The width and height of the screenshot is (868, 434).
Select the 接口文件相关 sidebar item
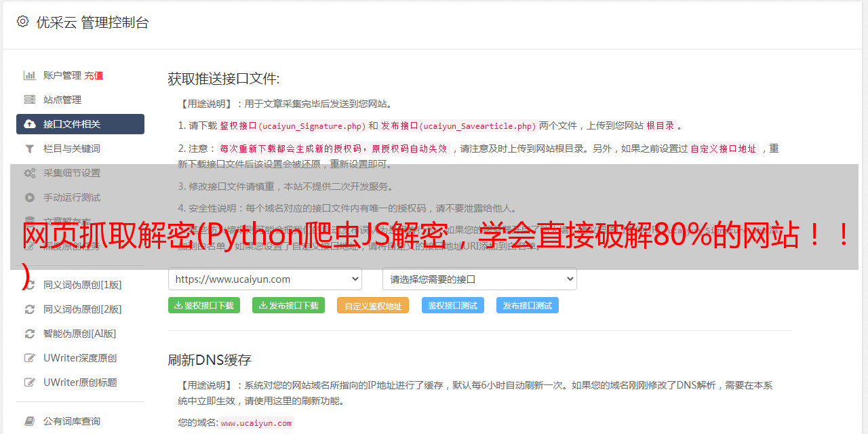[x=80, y=124]
